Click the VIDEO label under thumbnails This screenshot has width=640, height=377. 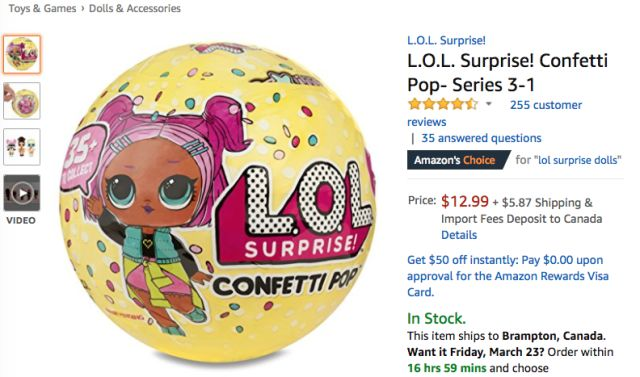(x=21, y=221)
